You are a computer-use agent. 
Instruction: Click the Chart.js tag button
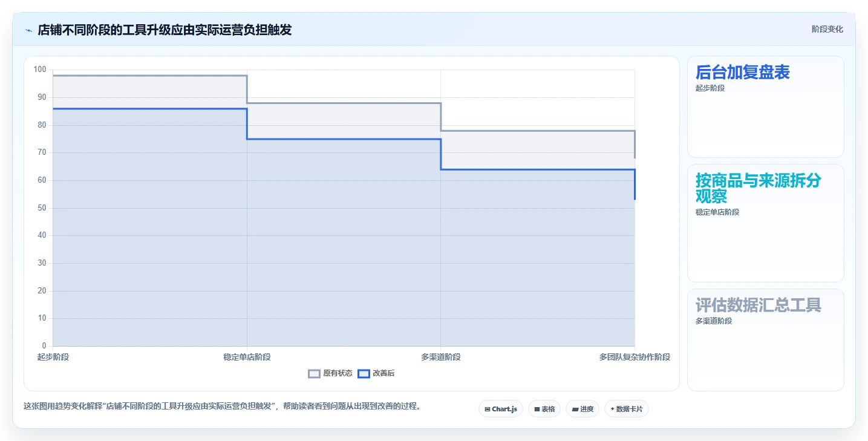[x=500, y=409]
